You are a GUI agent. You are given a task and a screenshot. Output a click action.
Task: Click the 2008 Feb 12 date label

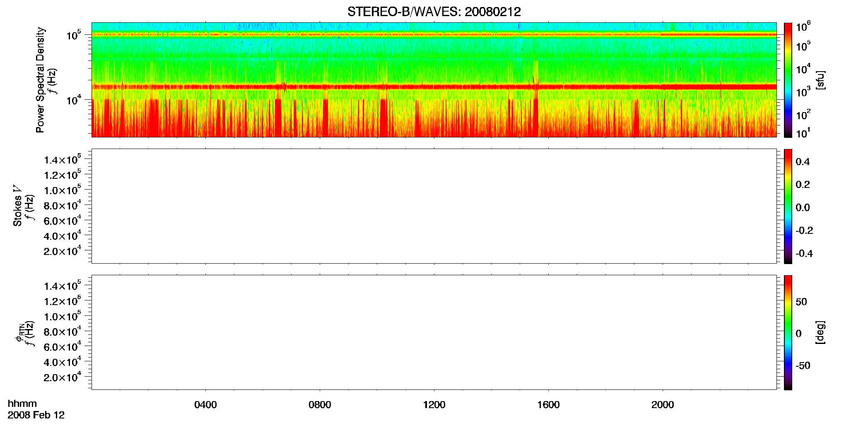36,415
